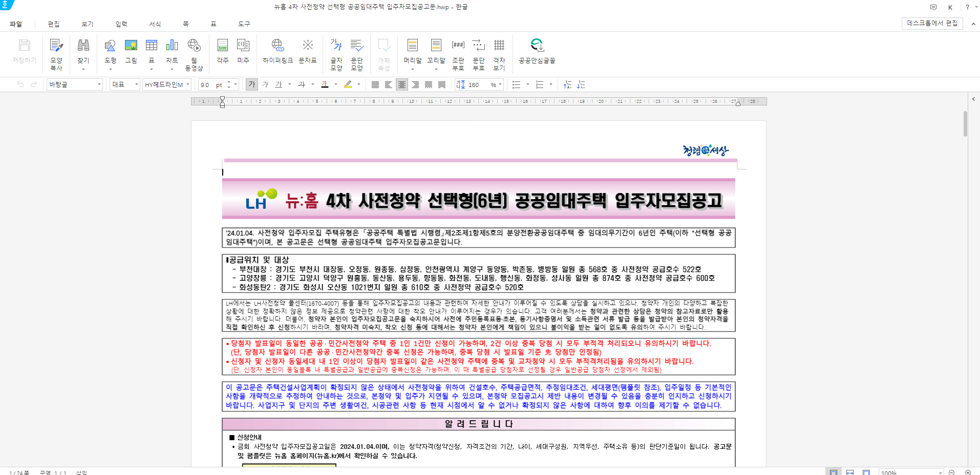Open the 보기 menu
The width and height of the screenshot is (980, 475).
pyautogui.click(x=88, y=24)
